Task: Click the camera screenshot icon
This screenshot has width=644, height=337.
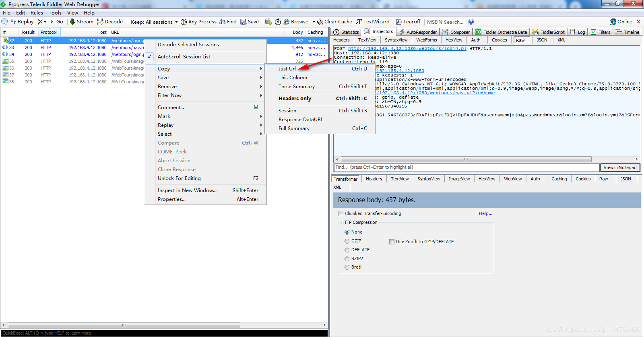Action: pyautogui.click(x=268, y=22)
